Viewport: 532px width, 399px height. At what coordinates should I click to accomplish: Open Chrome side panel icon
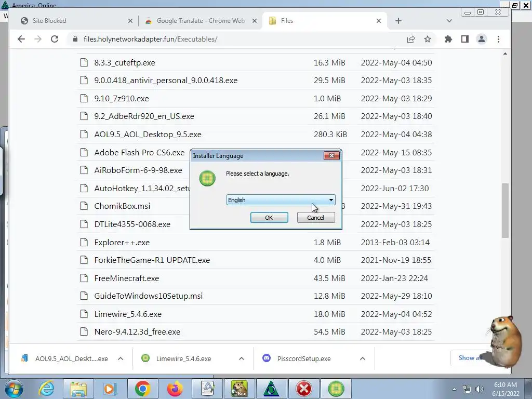point(465,39)
